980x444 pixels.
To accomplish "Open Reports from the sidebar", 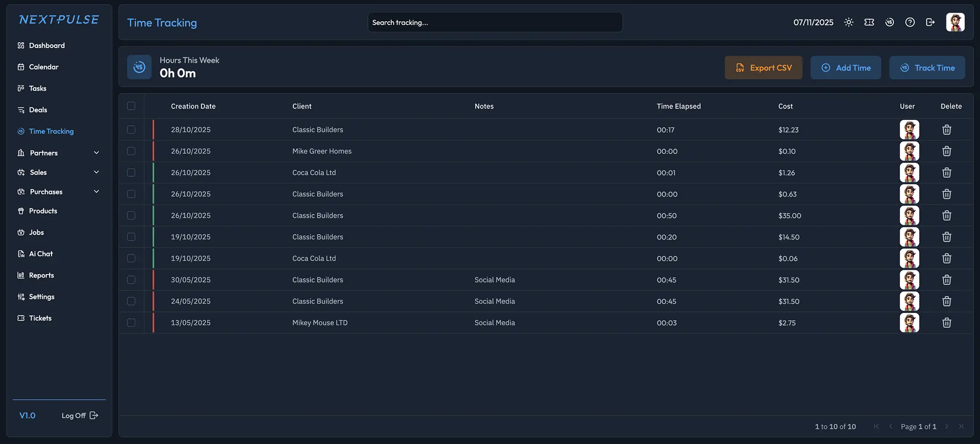I will [x=41, y=275].
